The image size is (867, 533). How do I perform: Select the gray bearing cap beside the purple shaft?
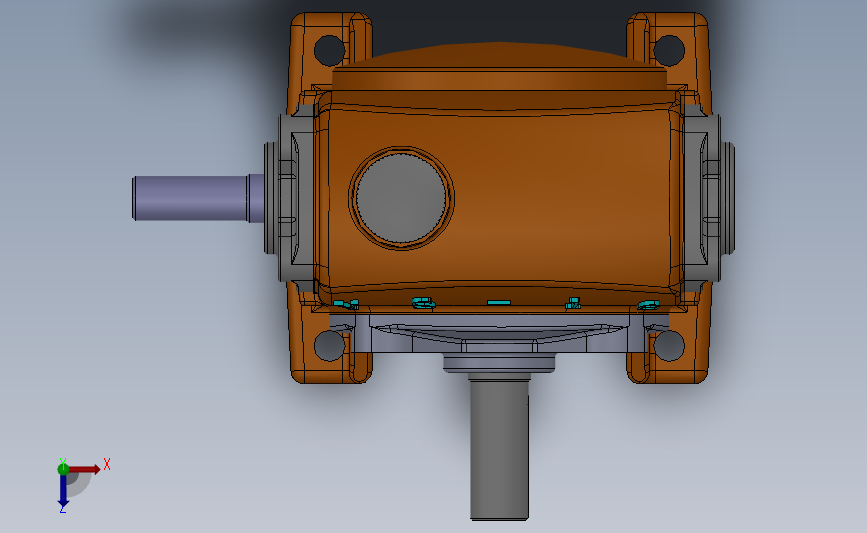[289, 198]
